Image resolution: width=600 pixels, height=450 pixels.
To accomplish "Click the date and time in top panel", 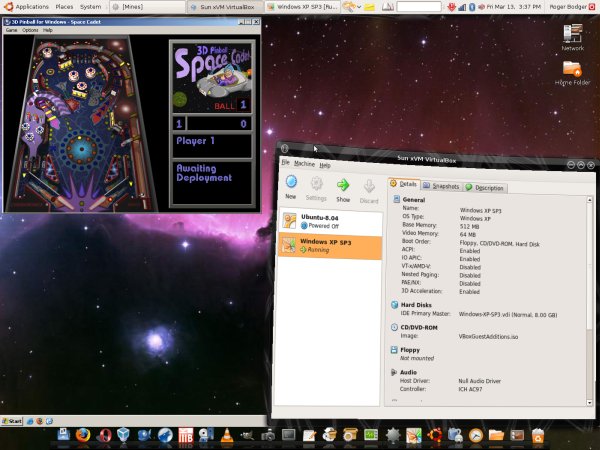I will [x=514, y=7].
